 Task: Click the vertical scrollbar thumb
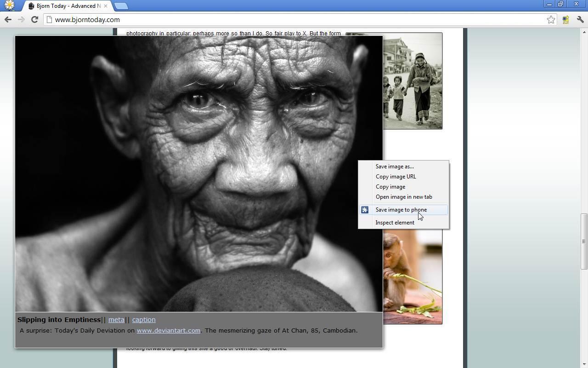click(584, 241)
